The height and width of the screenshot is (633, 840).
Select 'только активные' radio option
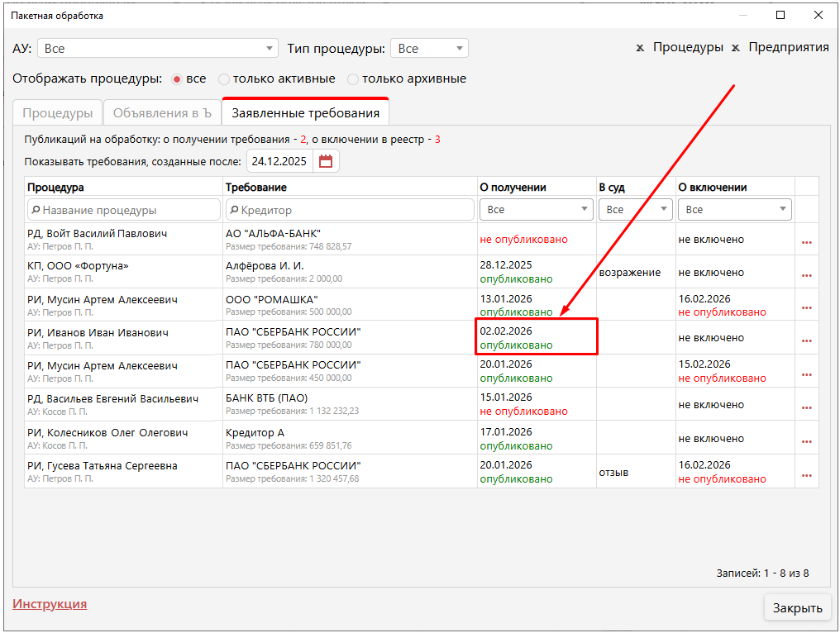pos(224,79)
